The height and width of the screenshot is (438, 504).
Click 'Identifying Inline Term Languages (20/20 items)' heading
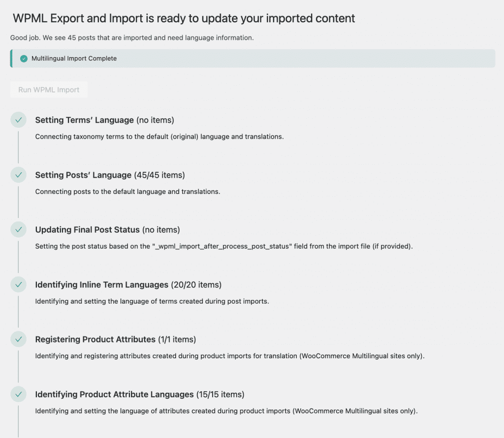coord(128,285)
